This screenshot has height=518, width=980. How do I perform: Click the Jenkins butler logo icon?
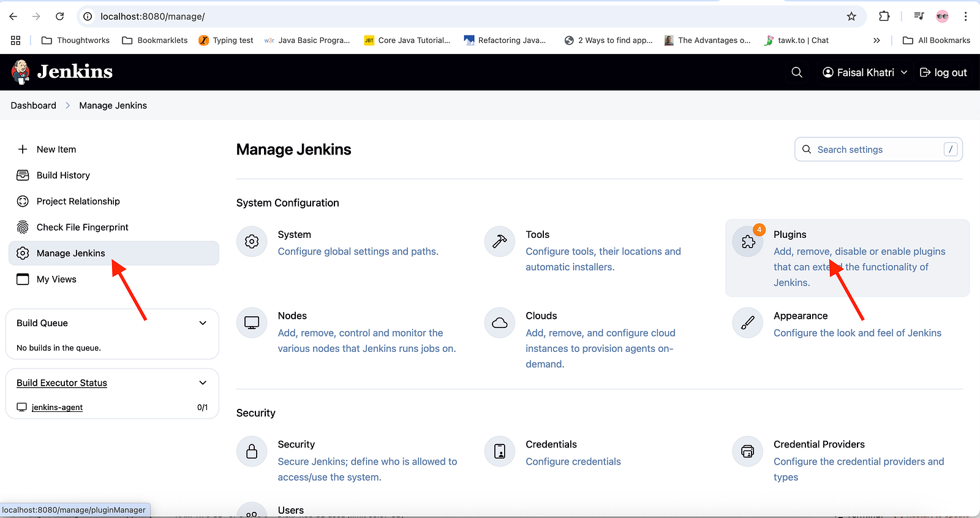[21, 72]
